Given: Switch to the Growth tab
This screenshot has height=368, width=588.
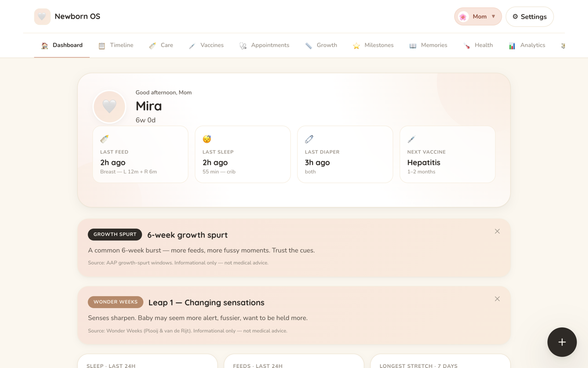Looking at the screenshot, I should point(321,45).
